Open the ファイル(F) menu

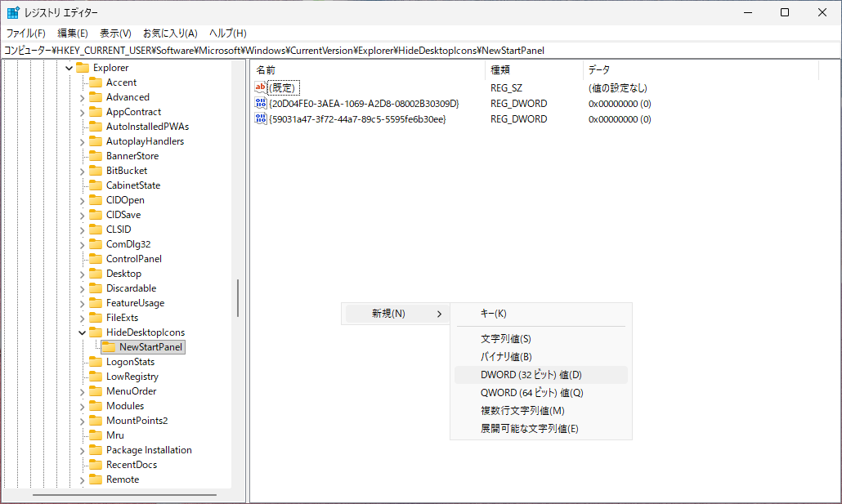(26, 33)
